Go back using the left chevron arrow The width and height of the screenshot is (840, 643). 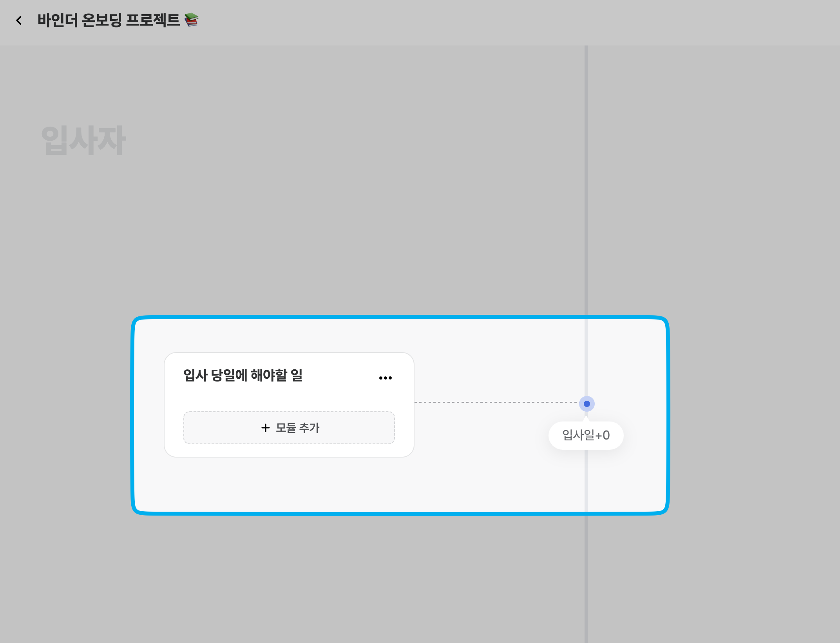[19, 20]
